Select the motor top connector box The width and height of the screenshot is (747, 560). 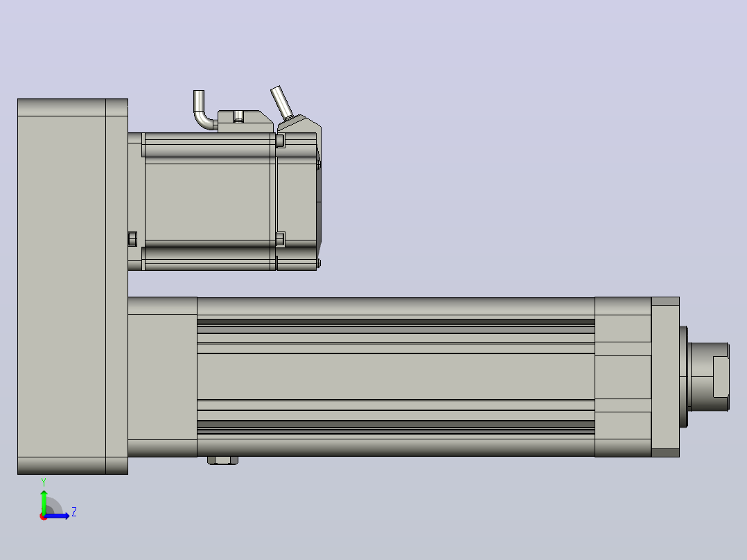coord(245,121)
